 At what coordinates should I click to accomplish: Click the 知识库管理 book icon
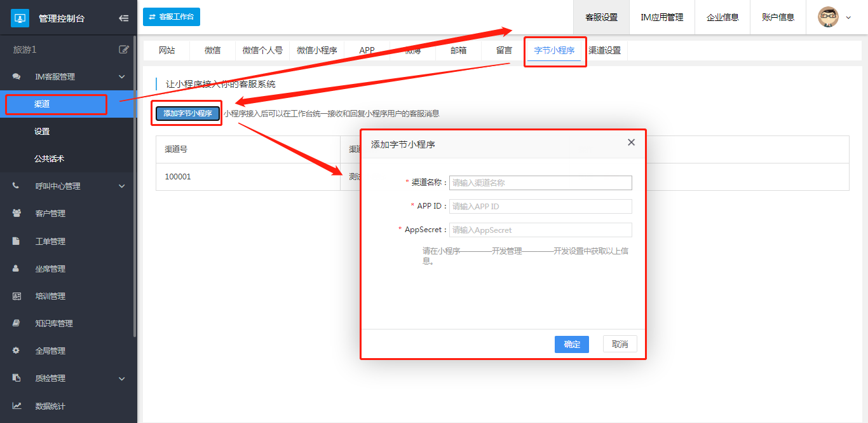tap(17, 323)
